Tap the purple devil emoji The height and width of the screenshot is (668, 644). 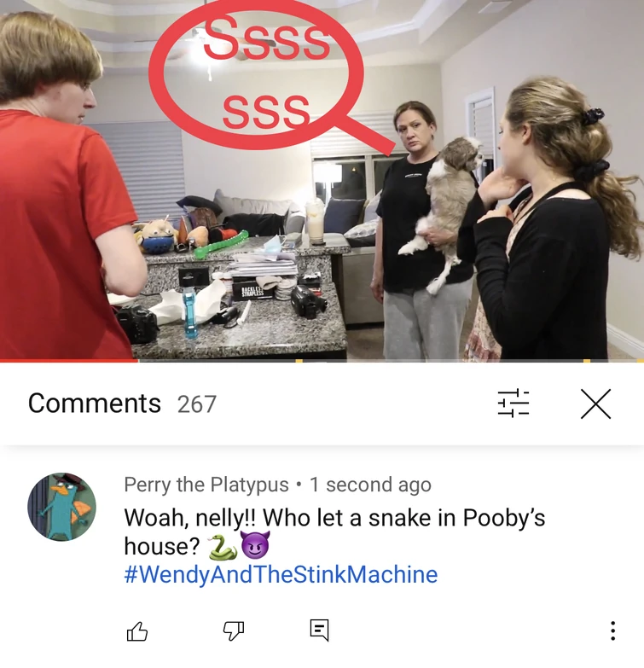point(255,545)
